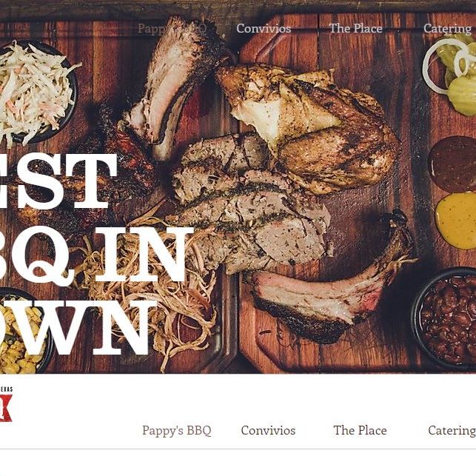Click the coleslaw bowl in the hero photo

36,93
